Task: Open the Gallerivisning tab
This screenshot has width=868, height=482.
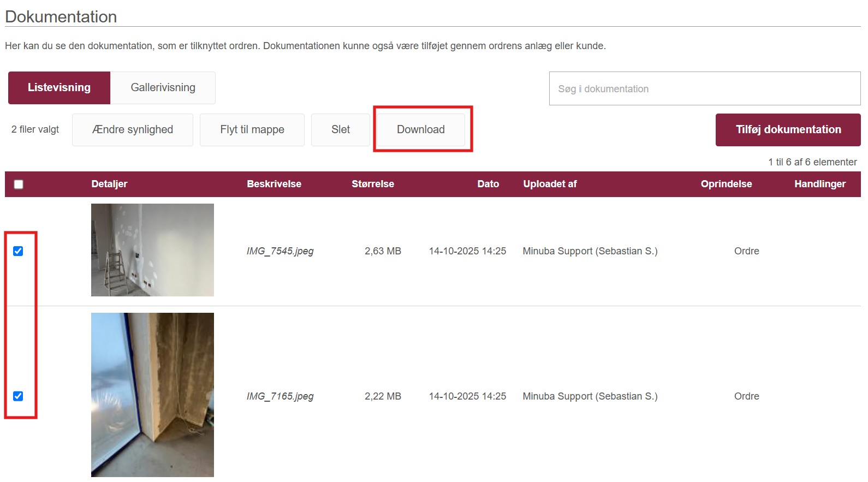Action: click(163, 88)
